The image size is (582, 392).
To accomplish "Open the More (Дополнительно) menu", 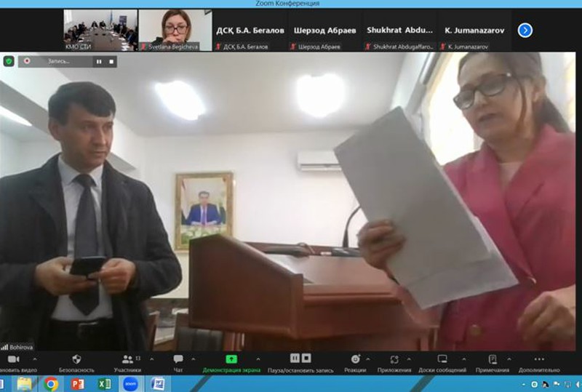I will (x=538, y=359).
